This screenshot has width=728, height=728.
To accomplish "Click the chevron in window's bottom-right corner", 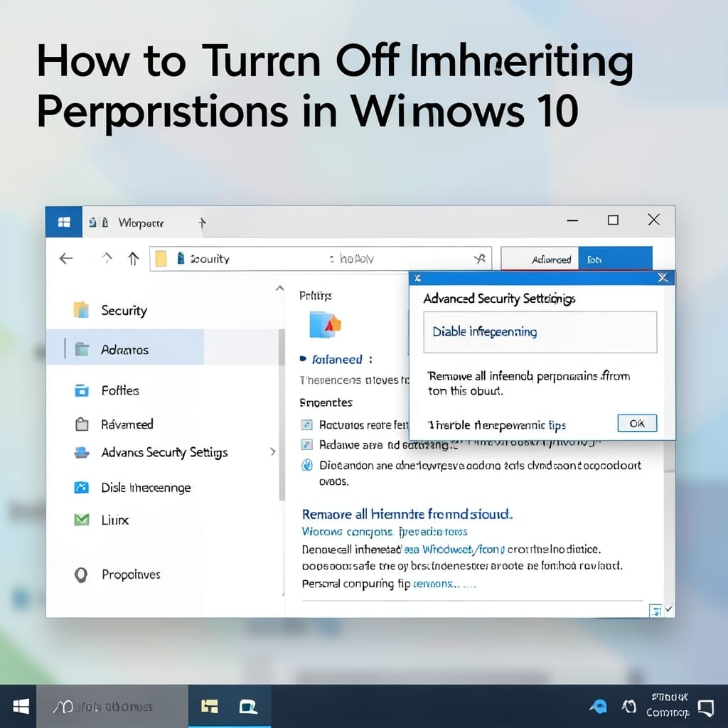I will [x=668, y=609].
